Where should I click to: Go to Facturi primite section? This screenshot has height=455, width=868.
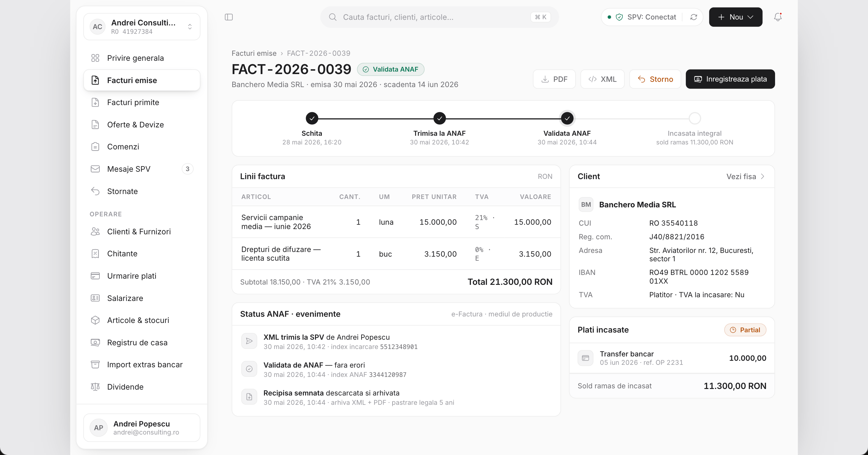tap(142, 103)
